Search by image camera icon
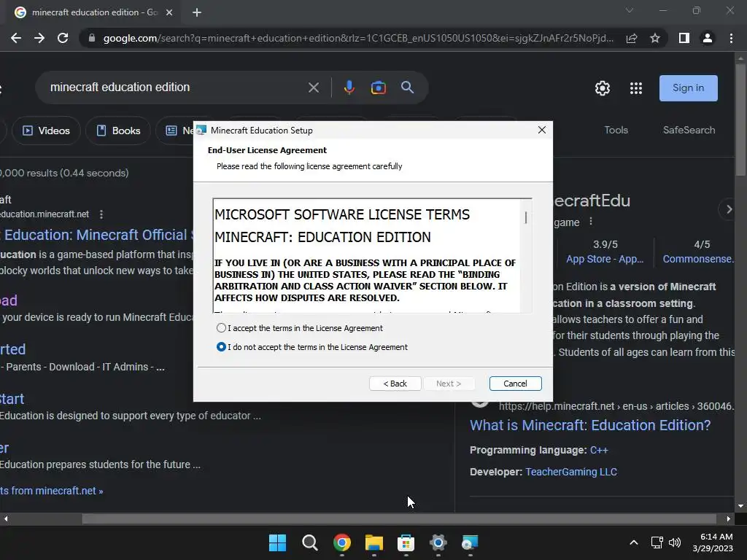The height and width of the screenshot is (560, 747). point(379,87)
